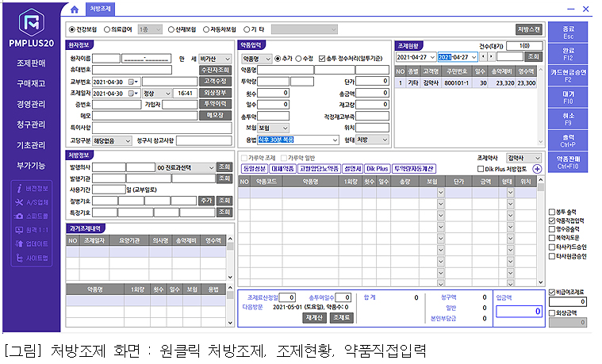Open 비가산 age surcharge dropdown

[215, 59]
